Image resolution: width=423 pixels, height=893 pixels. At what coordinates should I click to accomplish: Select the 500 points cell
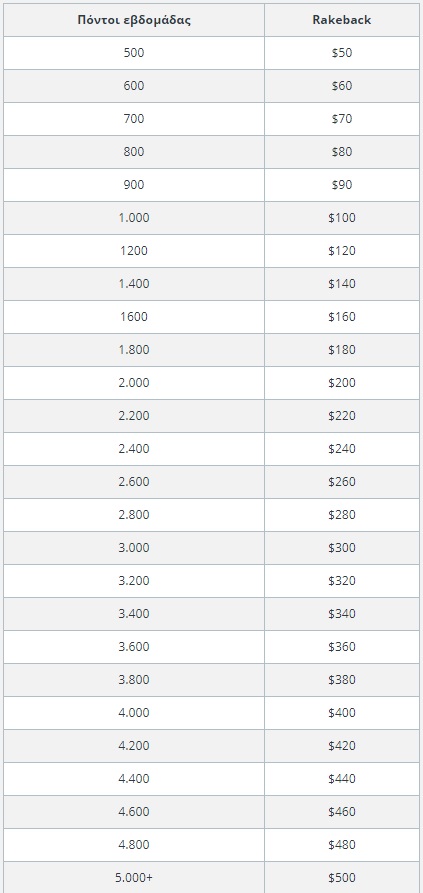(x=134, y=53)
